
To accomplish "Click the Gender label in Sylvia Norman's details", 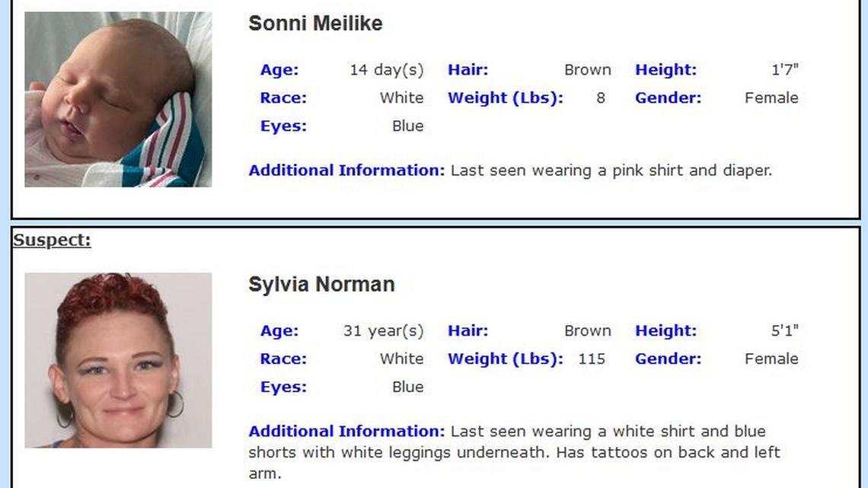I will (x=668, y=359).
